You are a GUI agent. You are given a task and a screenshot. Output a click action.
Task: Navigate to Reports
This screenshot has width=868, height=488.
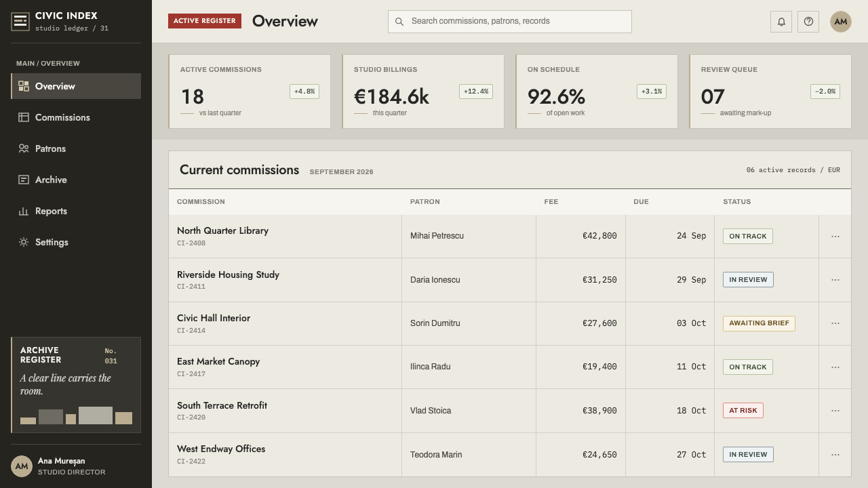(76, 211)
